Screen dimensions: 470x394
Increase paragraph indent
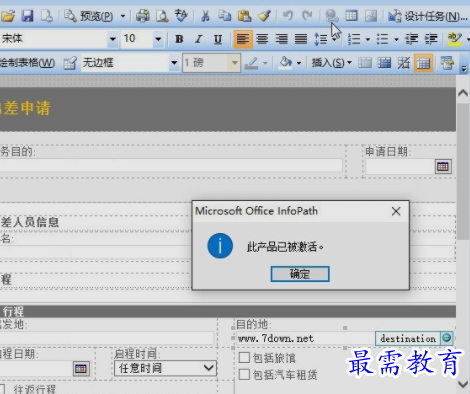coord(431,39)
